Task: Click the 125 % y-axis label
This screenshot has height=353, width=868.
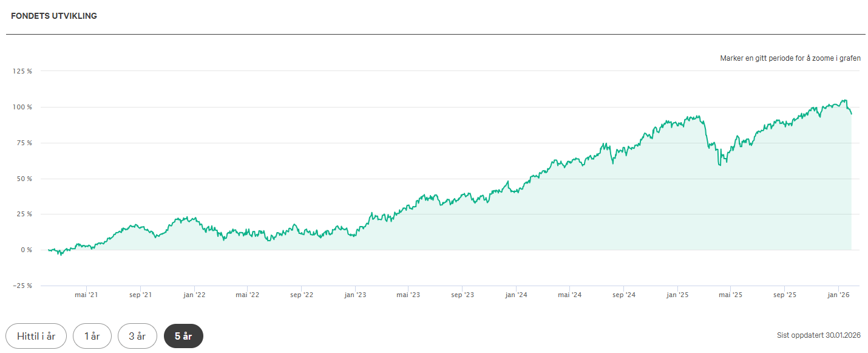Action: click(23, 71)
